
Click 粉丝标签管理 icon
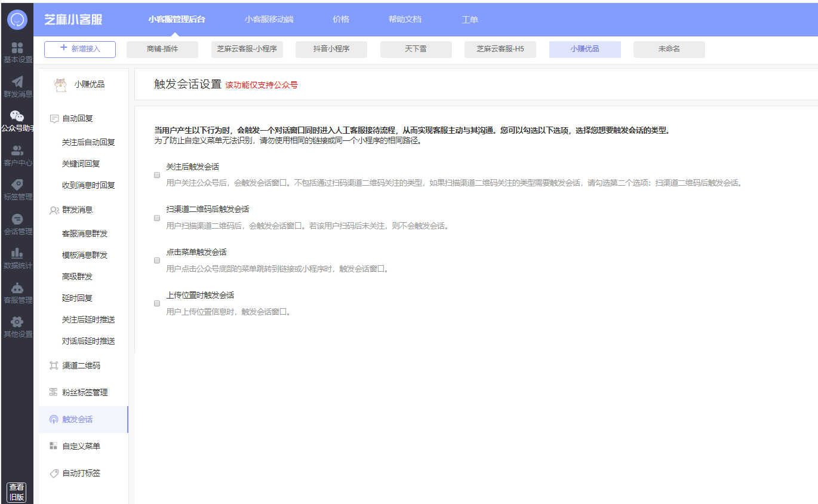click(54, 392)
